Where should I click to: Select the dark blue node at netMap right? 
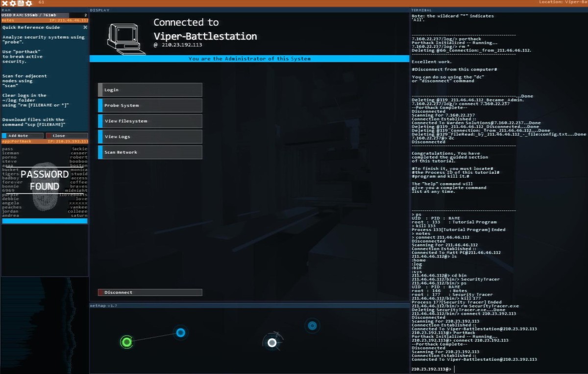coord(312,326)
